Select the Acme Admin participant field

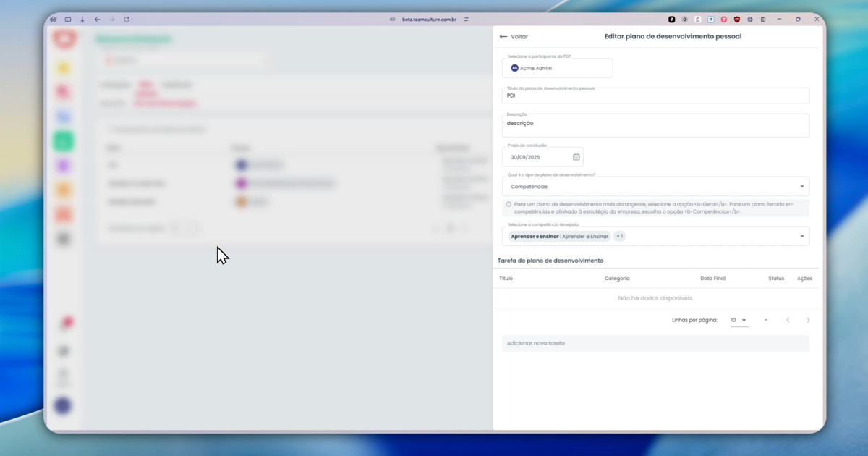pyautogui.click(x=558, y=68)
